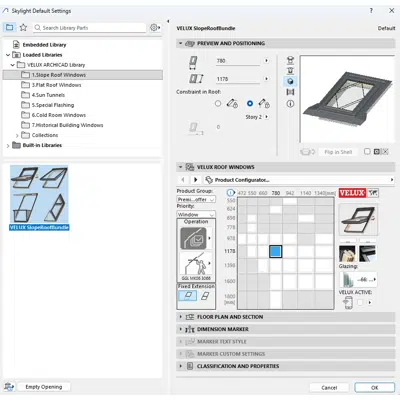The image size is (400, 400).
Task: Click the Cancel button
Action: 329,388
